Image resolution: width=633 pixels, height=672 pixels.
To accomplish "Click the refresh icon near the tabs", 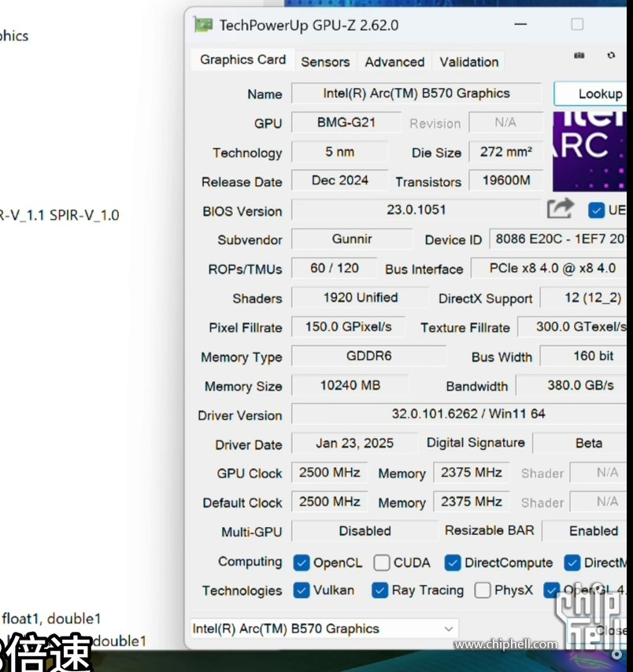I will tap(611, 55).
